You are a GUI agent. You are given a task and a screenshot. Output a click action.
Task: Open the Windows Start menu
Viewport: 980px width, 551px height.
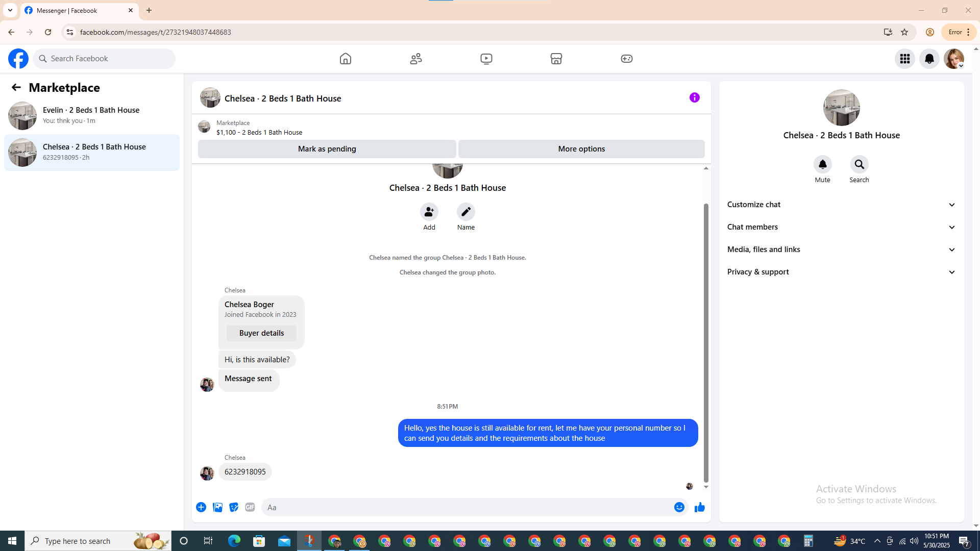(x=12, y=541)
